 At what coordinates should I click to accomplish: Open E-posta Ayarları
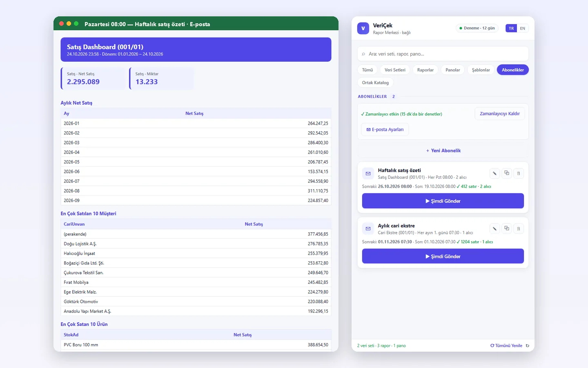pyautogui.click(x=385, y=130)
